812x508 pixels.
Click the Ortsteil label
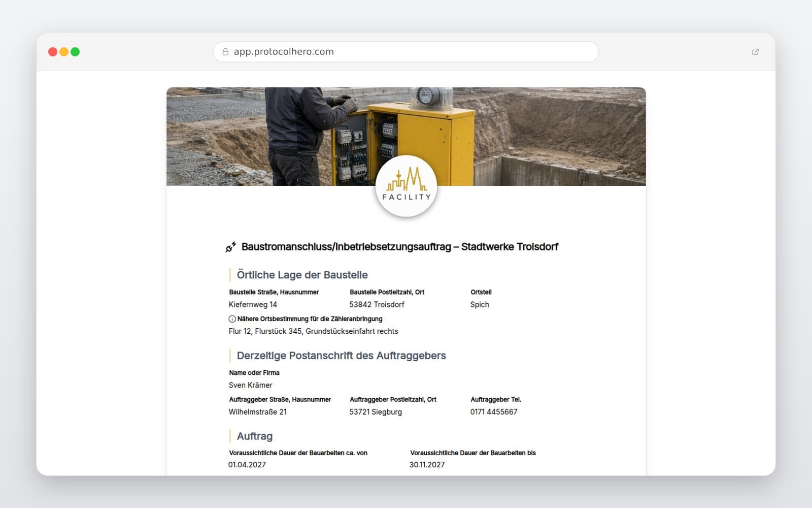click(x=481, y=292)
